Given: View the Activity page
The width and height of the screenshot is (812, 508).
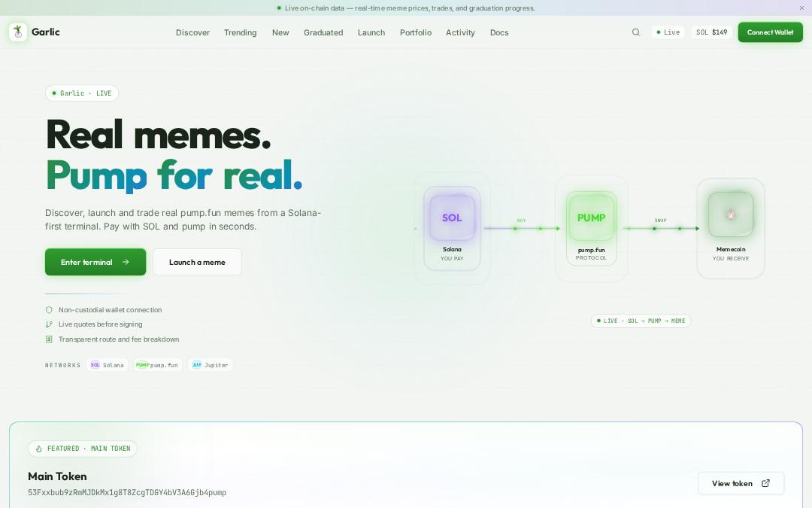Looking at the screenshot, I should click(x=460, y=32).
